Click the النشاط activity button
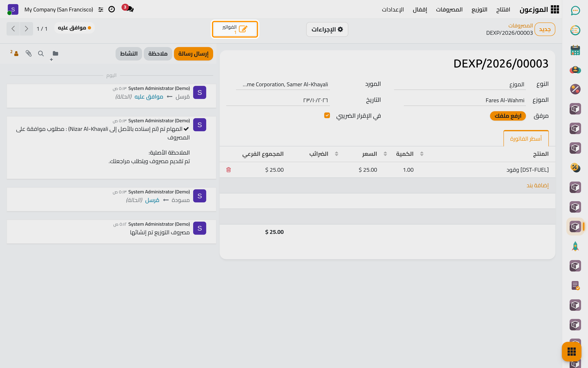588x368 pixels. coord(129,54)
